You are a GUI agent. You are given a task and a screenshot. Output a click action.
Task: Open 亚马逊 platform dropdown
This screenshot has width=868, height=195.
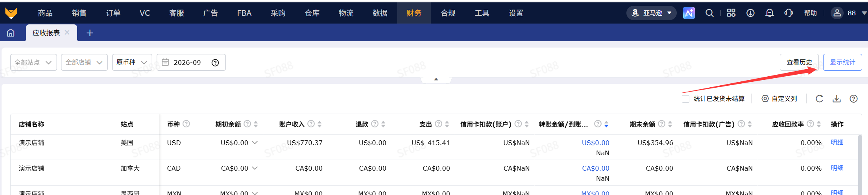coord(652,13)
